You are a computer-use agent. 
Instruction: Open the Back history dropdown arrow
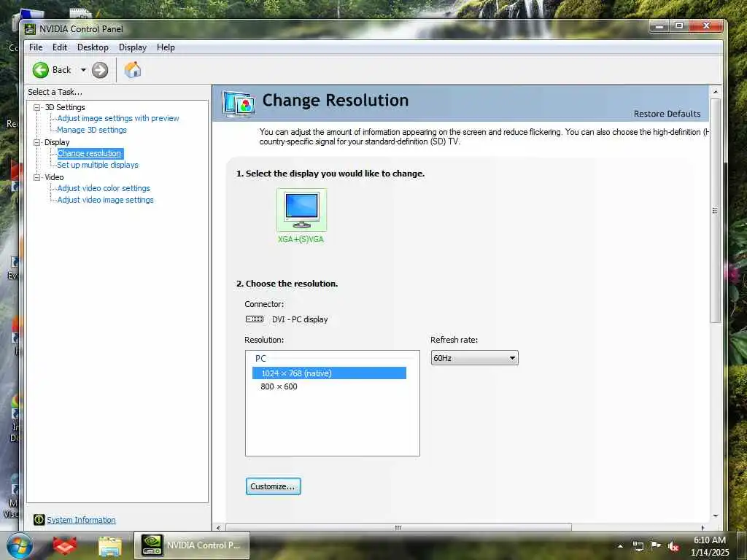pos(83,70)
